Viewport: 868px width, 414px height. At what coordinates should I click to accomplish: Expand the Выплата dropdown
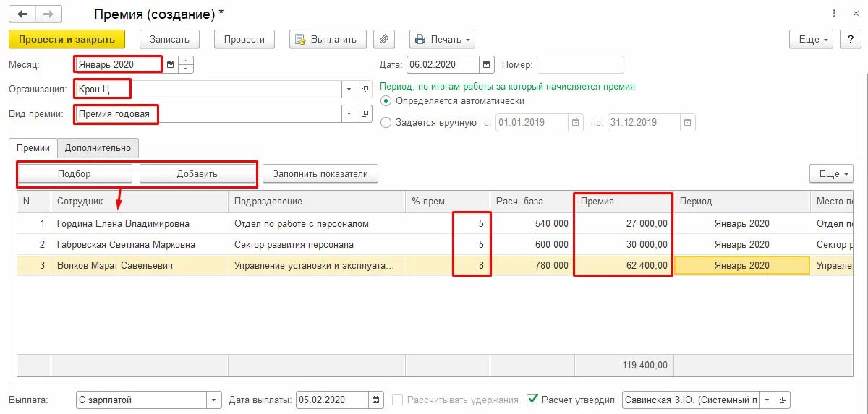tap(214, 400)
